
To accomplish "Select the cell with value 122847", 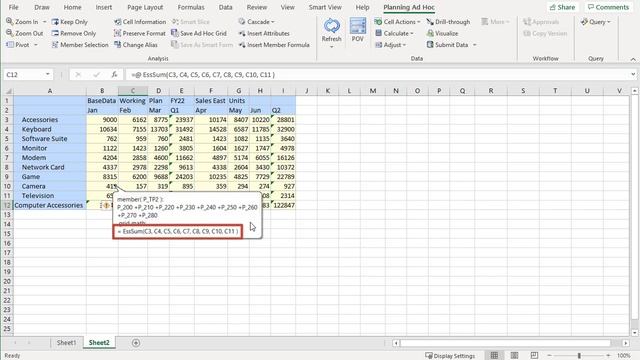I will coord(283,205).
